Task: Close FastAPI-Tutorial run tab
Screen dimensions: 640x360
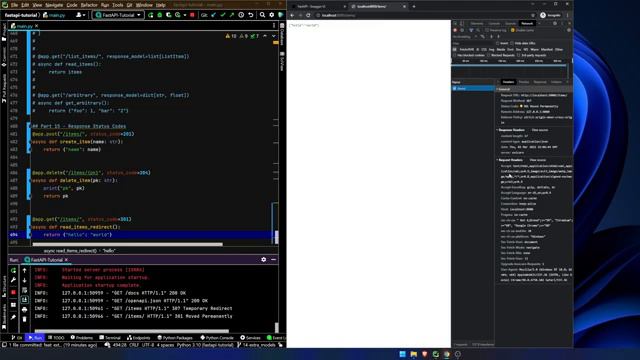Action: click(x=66, y=260)
